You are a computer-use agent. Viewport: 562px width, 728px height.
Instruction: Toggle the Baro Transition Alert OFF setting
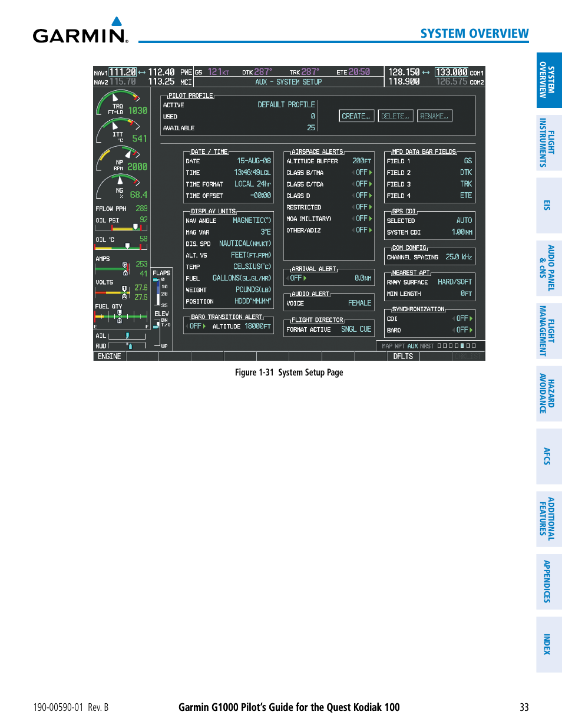(x=196, y=326)
